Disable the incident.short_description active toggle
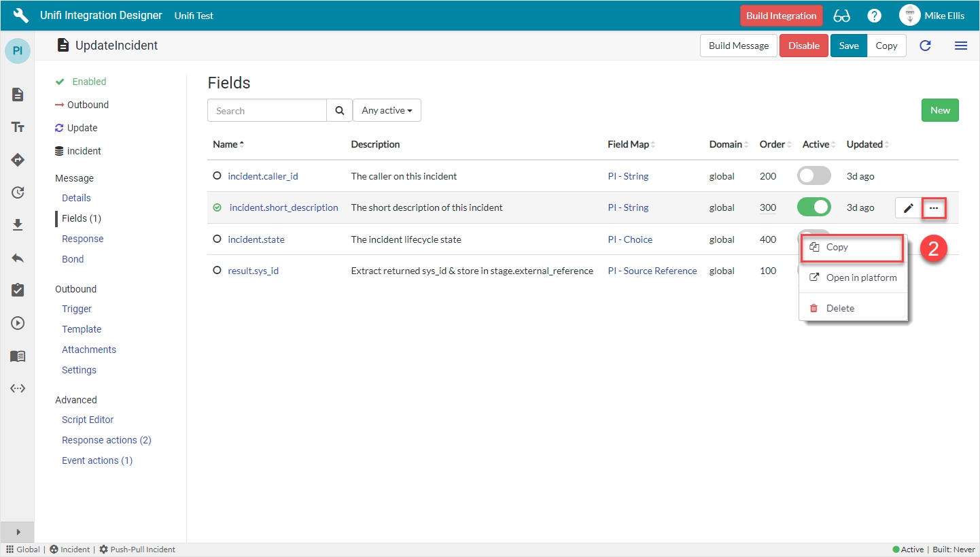The image size is (980, 557). point(813,207)
